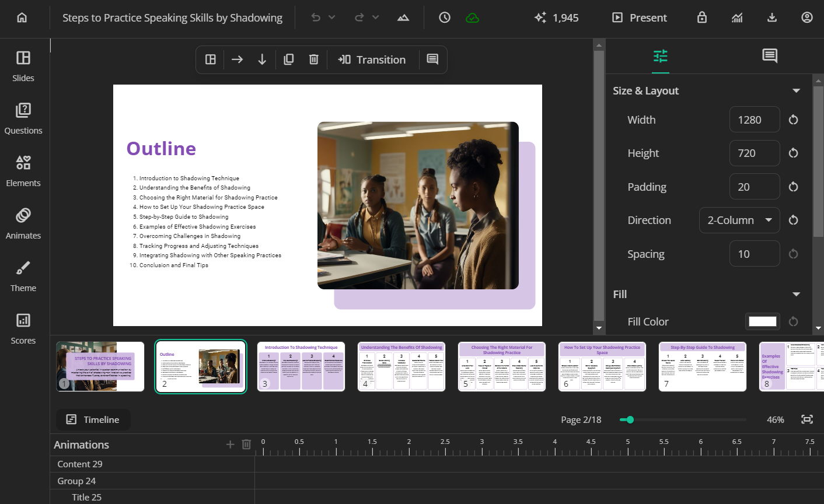Viewport: 824px width, 504px height.
Task: Open the Questions sidebar panel
Action: point(23,118)
